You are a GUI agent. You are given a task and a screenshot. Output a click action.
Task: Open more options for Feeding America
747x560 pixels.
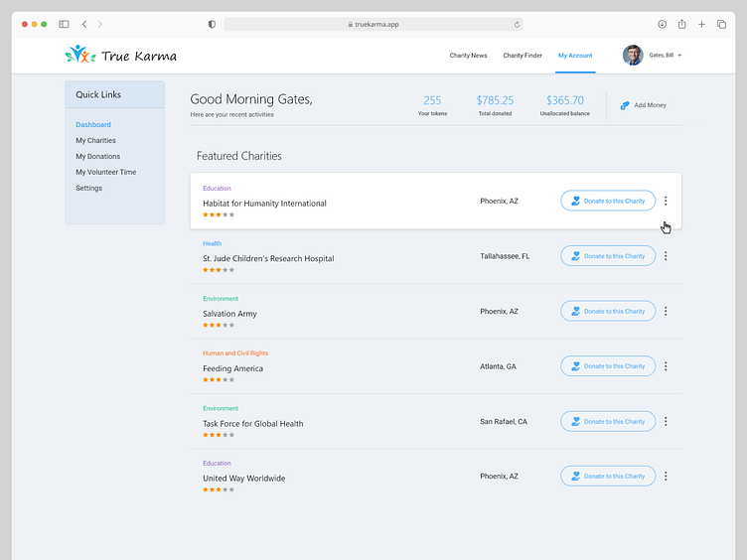[x=666, y=366]
